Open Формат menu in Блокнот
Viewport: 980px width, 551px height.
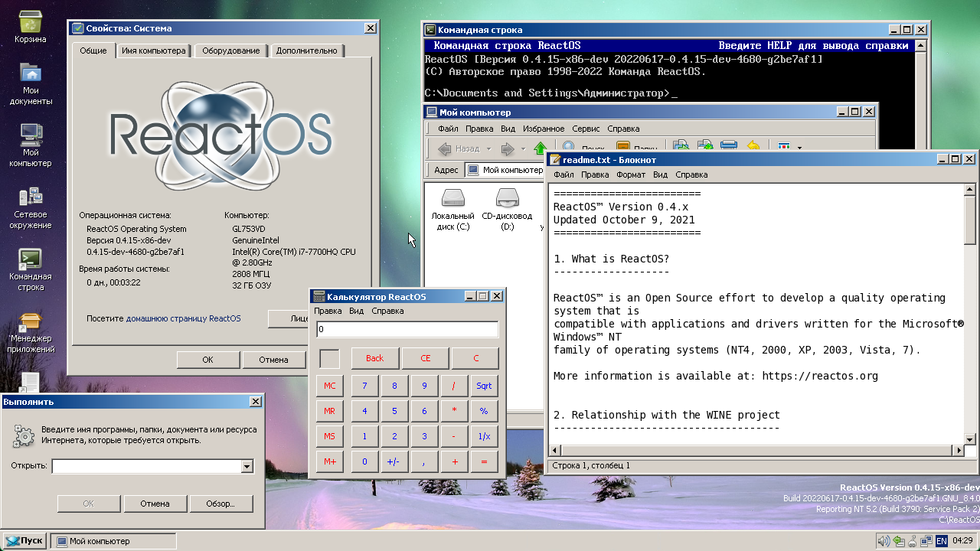pyautogui.click(x=631, y=174)
